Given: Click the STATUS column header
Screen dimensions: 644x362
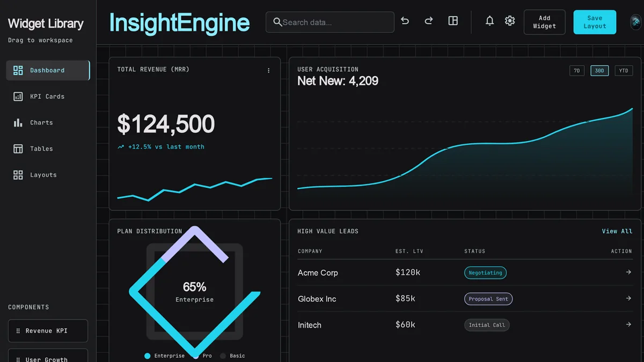Looking at the screenshot, I should [x=475, y=251].
